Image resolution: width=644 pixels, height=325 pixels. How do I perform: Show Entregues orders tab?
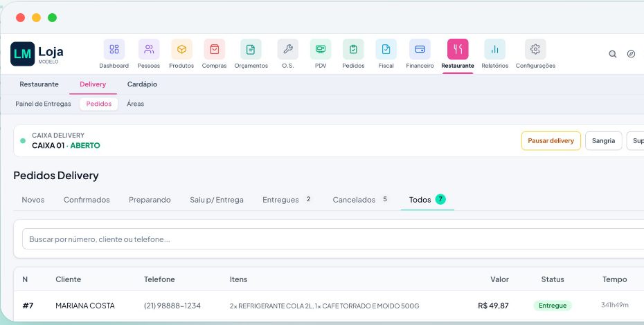287,200
